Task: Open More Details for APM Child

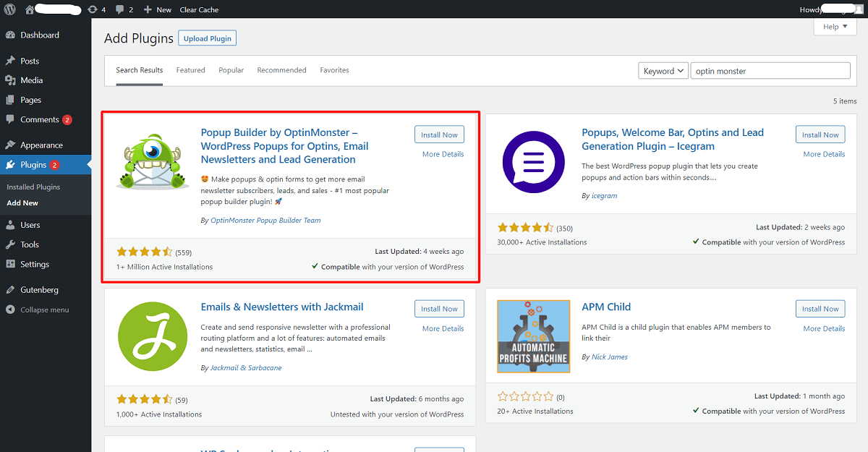Action: pyautogui.click(x=824, y=328)
